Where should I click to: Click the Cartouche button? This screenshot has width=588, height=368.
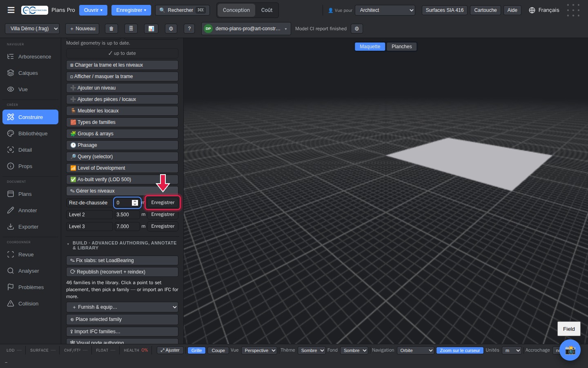486,10
